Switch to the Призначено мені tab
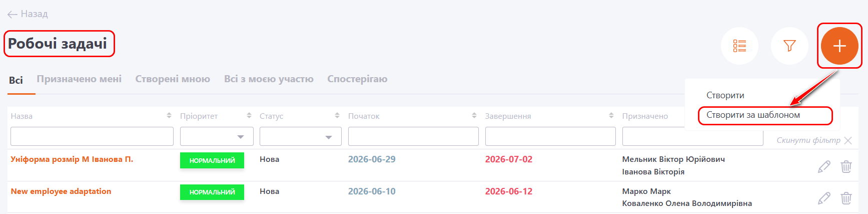The width and height of the screenshot is (868, 214). click(x=79, y=79)
